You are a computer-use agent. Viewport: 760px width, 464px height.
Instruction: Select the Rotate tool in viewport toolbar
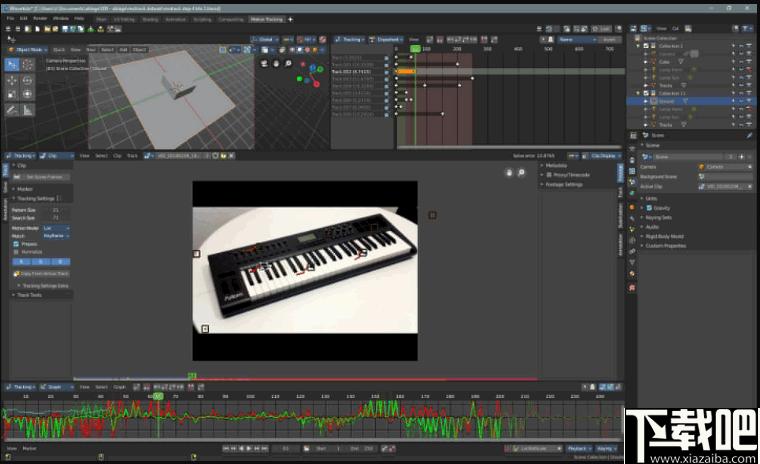pos(28,80)
